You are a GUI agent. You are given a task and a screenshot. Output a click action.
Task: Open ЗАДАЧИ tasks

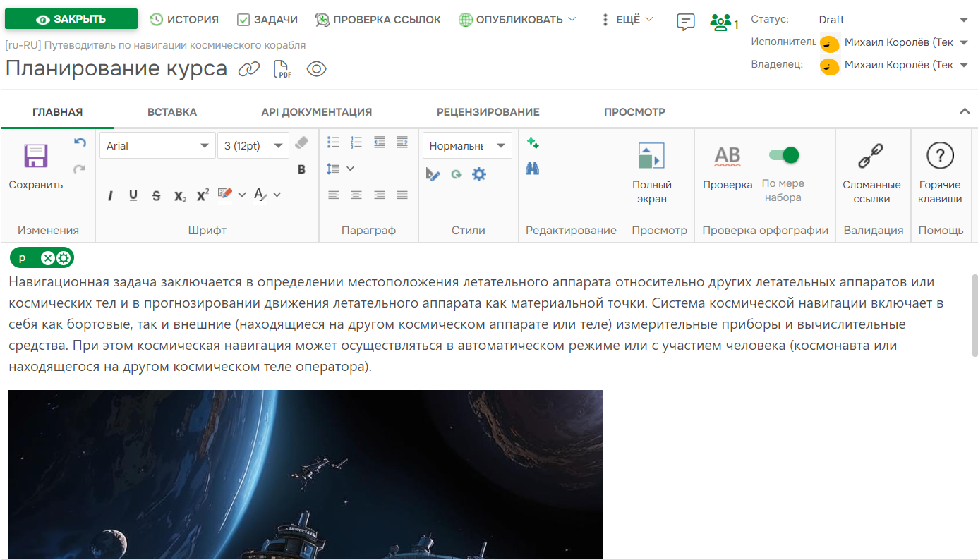click(267, 20)
